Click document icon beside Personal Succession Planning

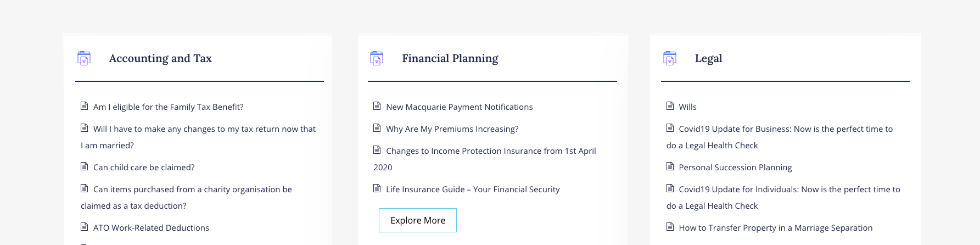pyautogui.click(x=670, y=166)
